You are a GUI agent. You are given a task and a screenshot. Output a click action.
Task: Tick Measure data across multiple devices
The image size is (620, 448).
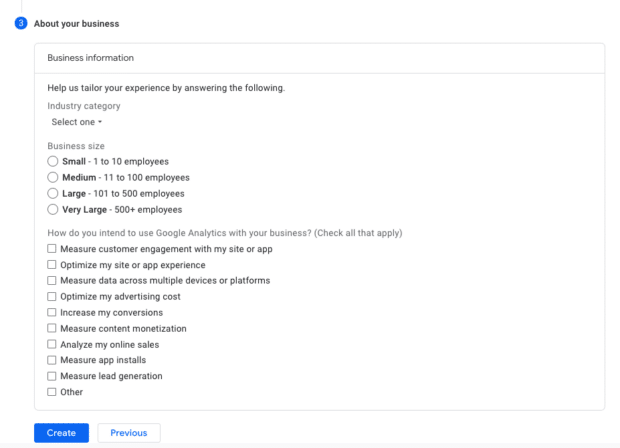click(x=52, y=281)
